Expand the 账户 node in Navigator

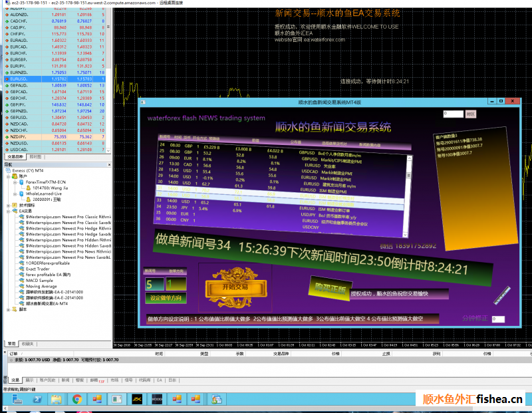tap(9, 176)
